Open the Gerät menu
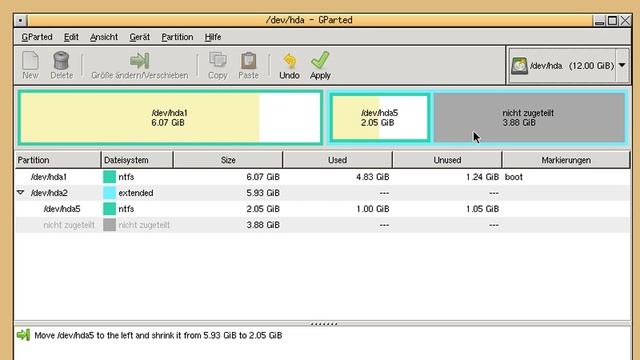640x360 pixels. (x=140, y=37)
